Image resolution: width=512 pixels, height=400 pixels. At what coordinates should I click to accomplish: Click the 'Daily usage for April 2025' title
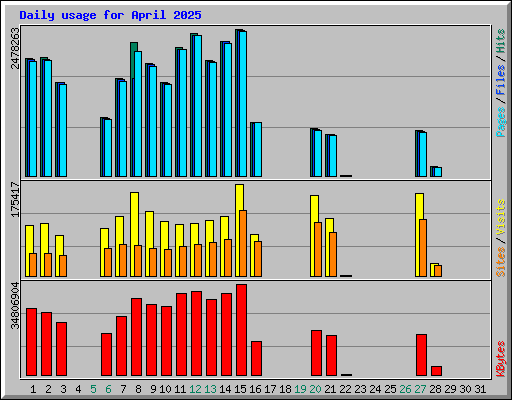110,15
